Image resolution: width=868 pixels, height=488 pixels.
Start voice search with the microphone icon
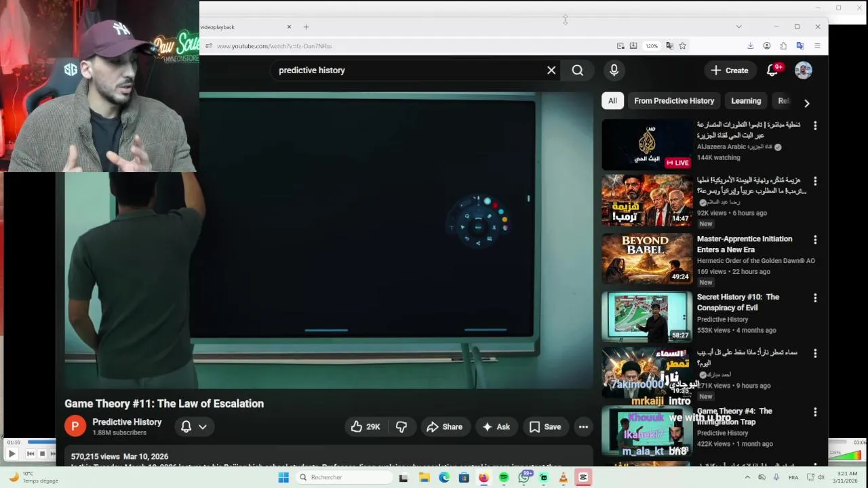[x=614, y=70]
